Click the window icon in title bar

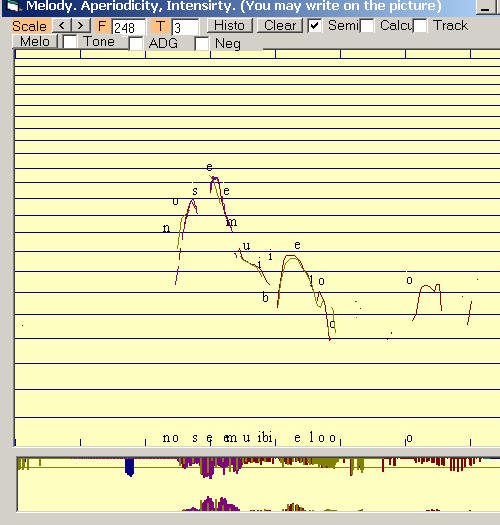point(13,6)
